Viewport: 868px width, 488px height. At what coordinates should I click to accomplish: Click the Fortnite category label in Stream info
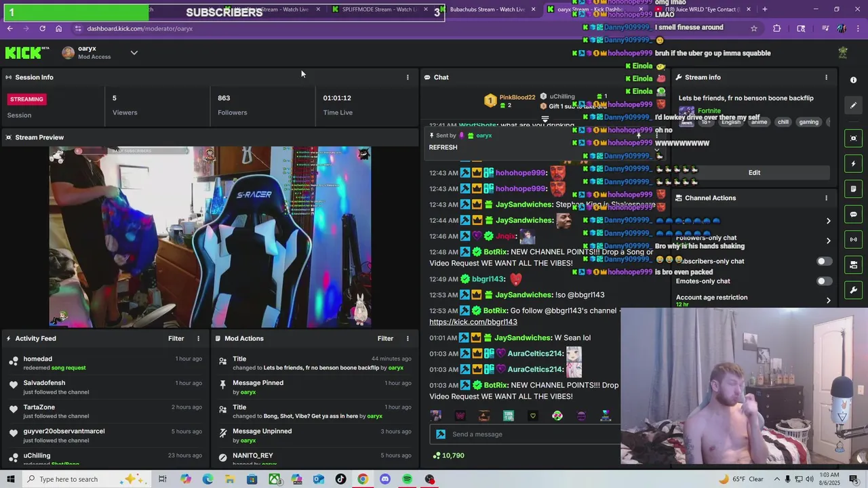point(709,111)
